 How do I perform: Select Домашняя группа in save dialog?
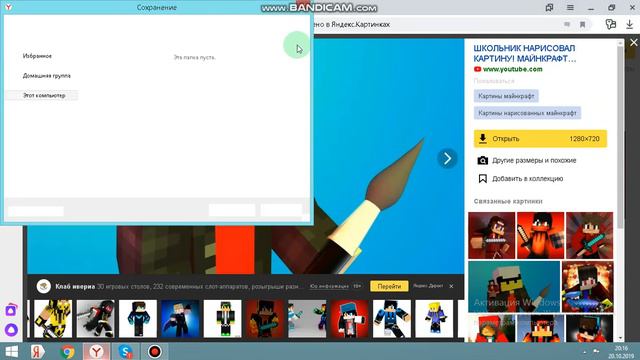point(47,76)
